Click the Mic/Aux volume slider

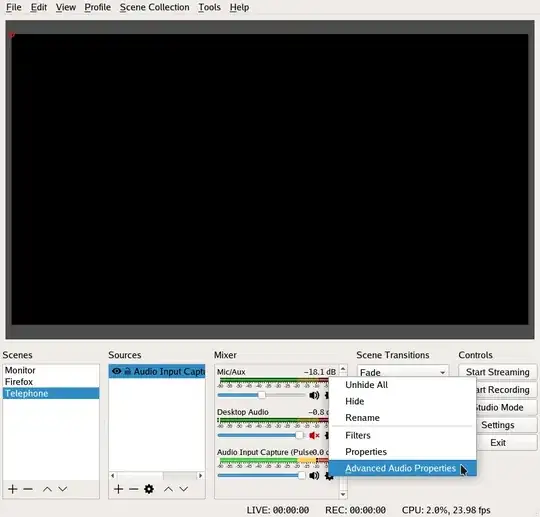(261, 395)
